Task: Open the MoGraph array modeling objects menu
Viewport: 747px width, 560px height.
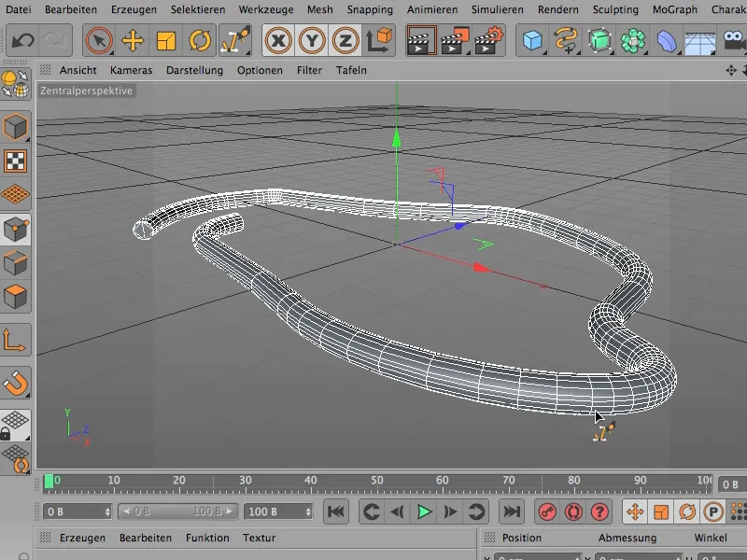Action: pos(633,40)
